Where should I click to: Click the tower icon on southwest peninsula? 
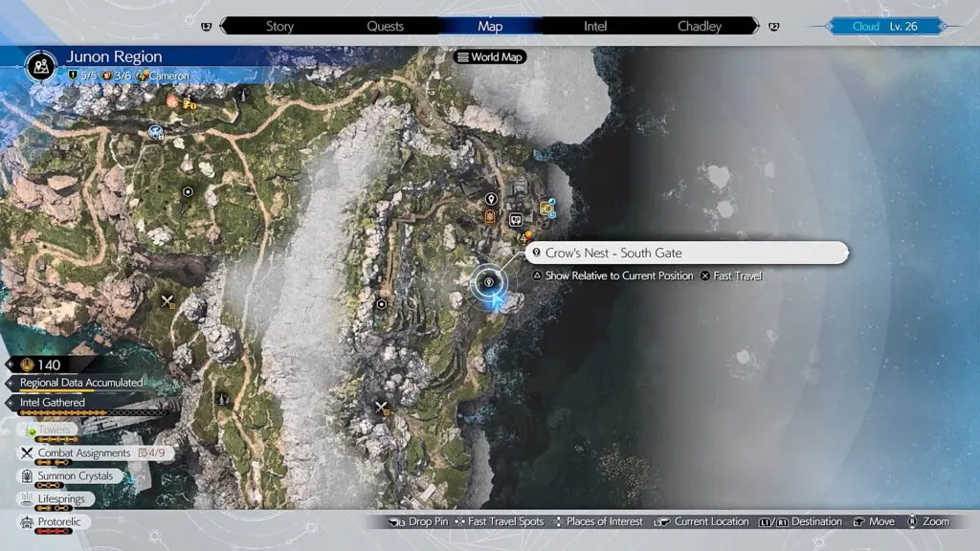pyautogui.click(x=223, y=391)
